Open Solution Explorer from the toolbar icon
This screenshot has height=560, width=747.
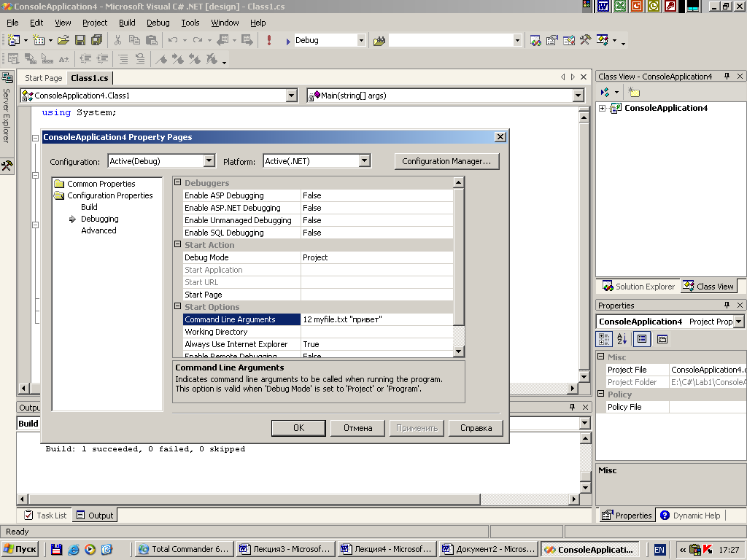click(535, 41)
